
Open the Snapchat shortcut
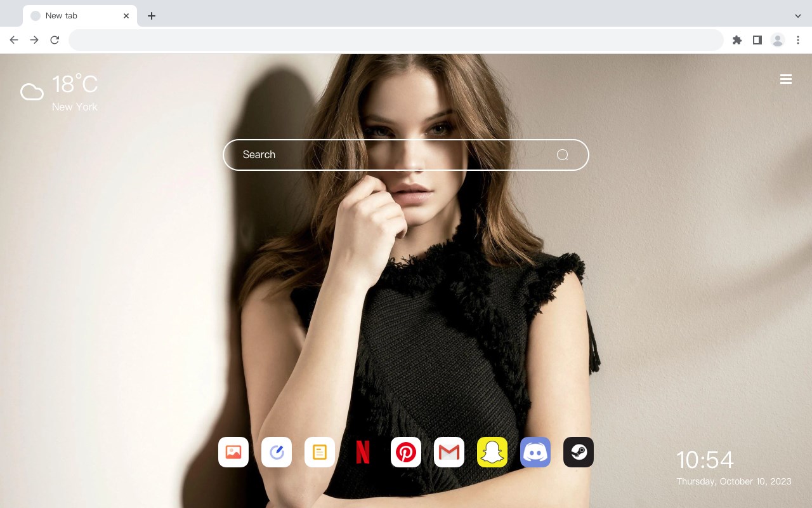(x=492, y=452)
